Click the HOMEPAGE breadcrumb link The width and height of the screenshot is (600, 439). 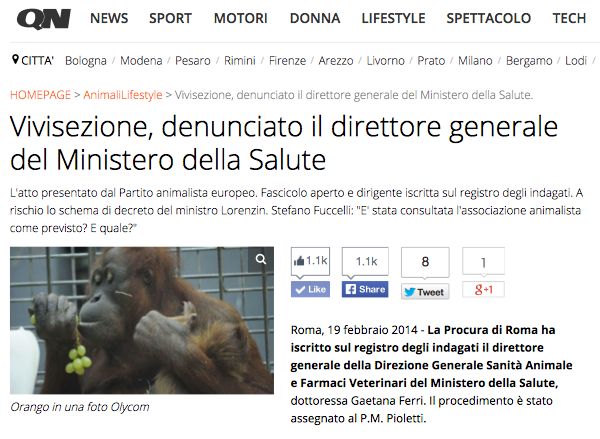(x=41, y=95)
